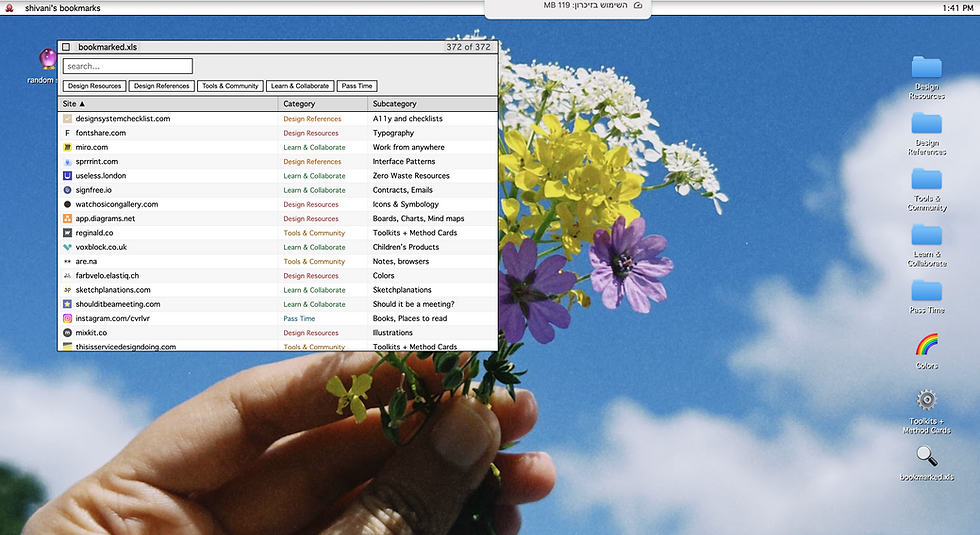Click Typography subcategory cell
This screenshot has height=535, width=980.
click(393, 133)
